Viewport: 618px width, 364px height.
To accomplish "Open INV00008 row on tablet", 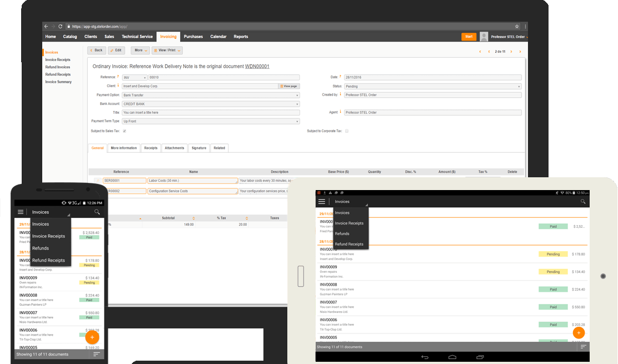I will coord(452,289).
